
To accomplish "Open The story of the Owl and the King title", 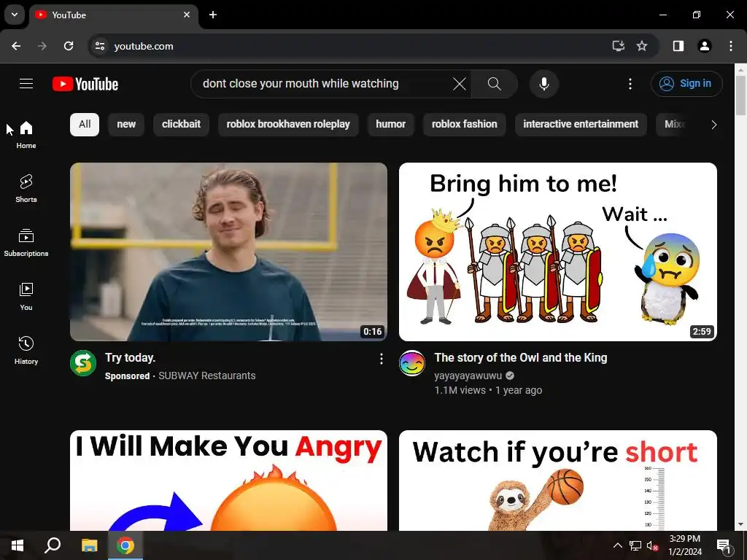I will [521, 357].
